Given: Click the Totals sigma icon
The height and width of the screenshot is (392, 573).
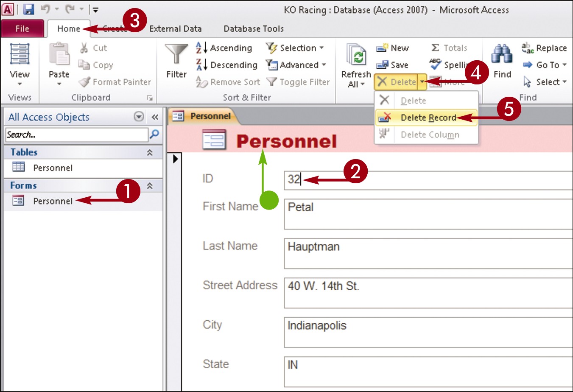Looking at the screenshot, I should (435, 48).
